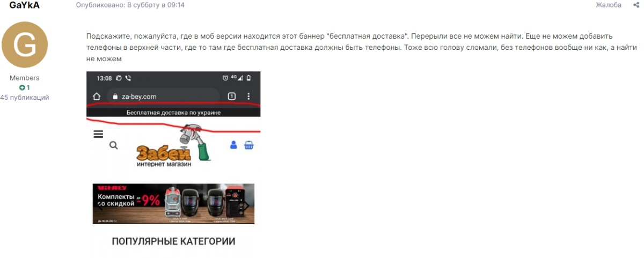Open the hamburger menu in the mobile screenshot

pyautogui.click(x=98, y=134)
